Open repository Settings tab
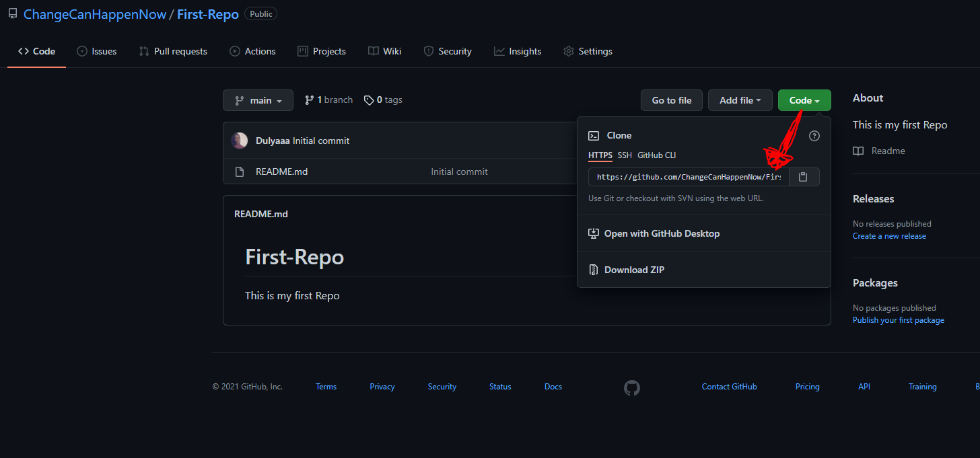Screen dimensions: 980x458 [x=588, y=51]
